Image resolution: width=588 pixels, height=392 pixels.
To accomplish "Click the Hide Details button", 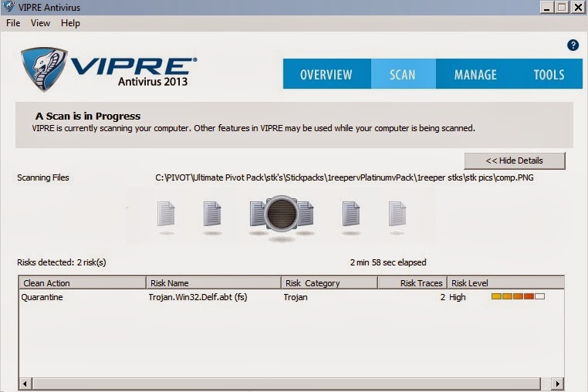I will [x=515, y=161].
